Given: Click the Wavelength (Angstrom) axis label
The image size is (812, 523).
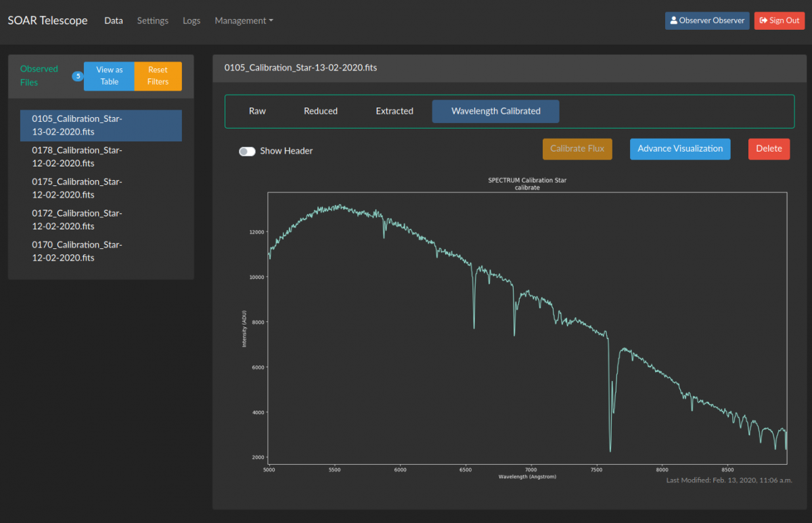Looking at the screenshot, I should click(x=527, y=476).
